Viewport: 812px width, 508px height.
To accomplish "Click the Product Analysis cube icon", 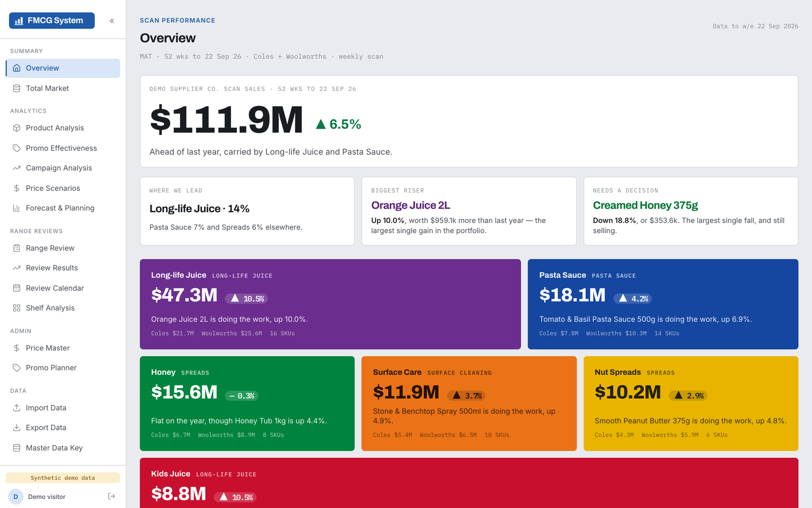I will pyautogui.click(x=17, y=128).
